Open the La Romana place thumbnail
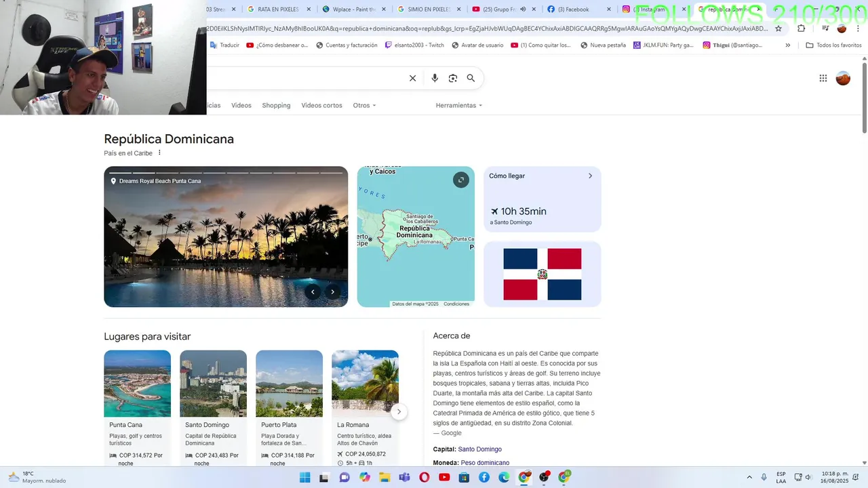868x488 pixels. tap(365, 384)
